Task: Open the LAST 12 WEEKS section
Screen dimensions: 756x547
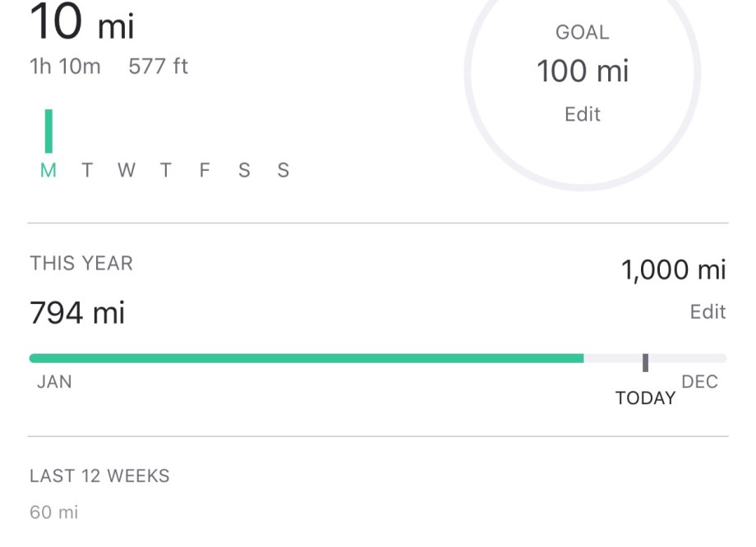Action: (99, 476)
